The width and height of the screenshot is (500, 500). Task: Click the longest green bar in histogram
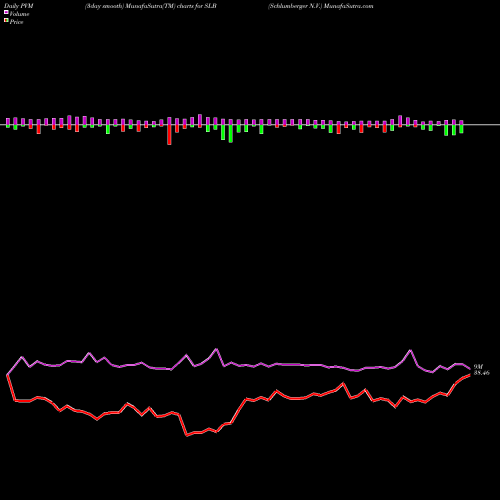pos(231,134)
